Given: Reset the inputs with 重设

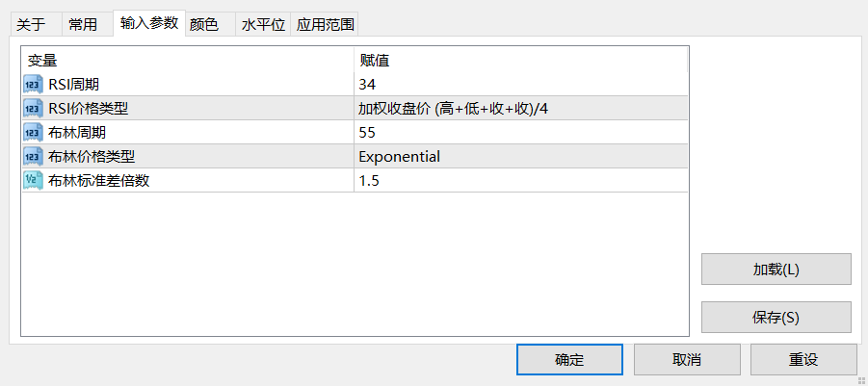Looking at the screenshot, I should tap(803, 360).
